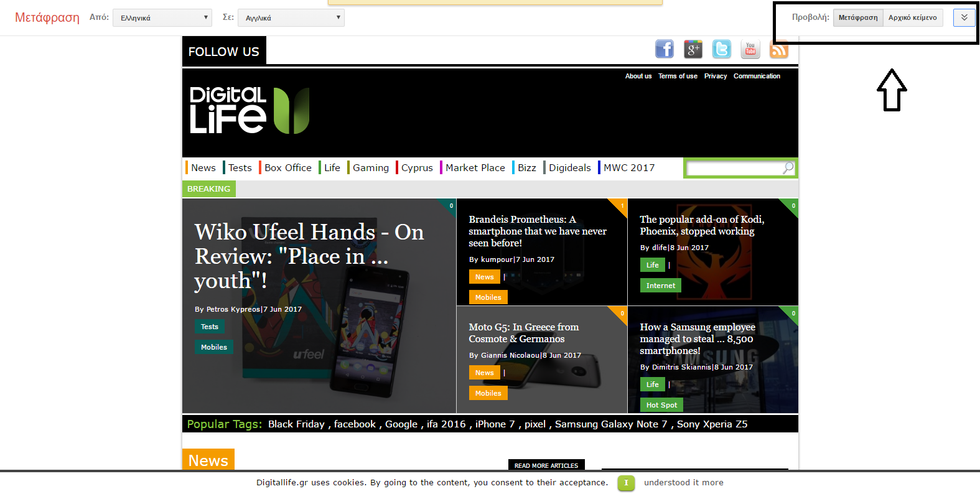Click Life tag on Samsung article
Screen dimensions: 980x494
tap(653, 384)
